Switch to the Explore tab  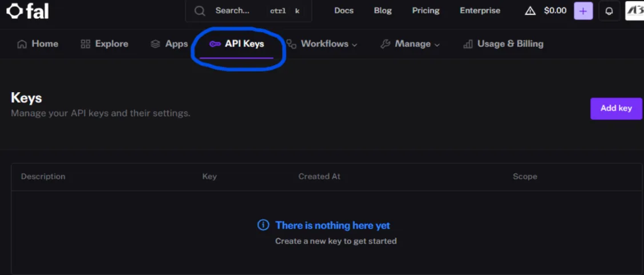click(104, 44)
